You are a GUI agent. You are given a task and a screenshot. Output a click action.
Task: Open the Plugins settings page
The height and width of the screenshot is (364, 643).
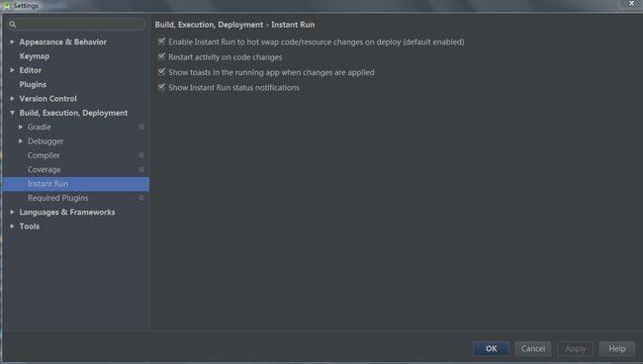click(x=33, y=84)
